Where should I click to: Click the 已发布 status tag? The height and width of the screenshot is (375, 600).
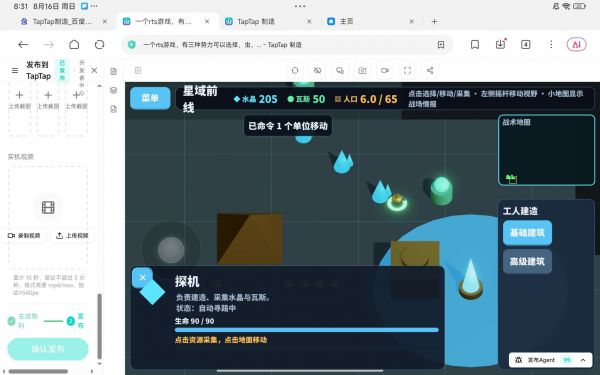tap(62, 70)
